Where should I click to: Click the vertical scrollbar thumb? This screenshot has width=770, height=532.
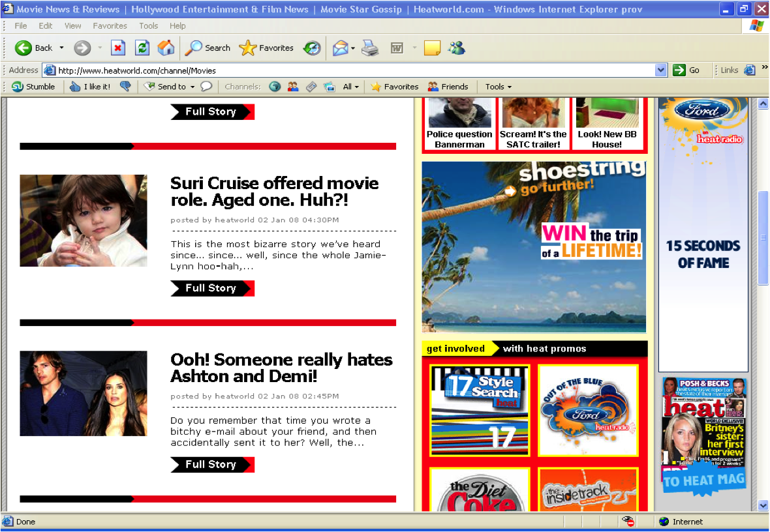point(763,237)
